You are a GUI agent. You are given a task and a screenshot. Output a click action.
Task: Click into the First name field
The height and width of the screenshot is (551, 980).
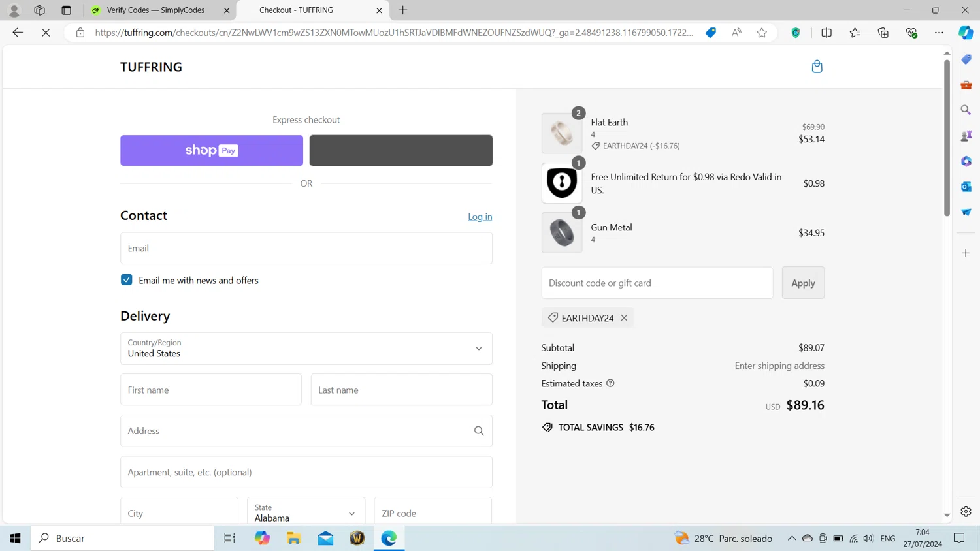pyautogui.click(x=211, y=390)
